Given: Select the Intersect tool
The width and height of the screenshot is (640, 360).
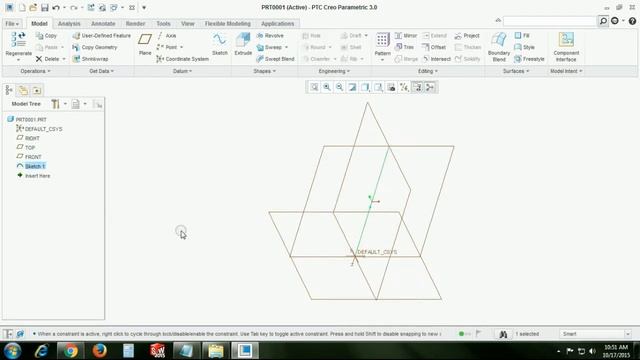Looking at the screenshot, I should point(436,59).
